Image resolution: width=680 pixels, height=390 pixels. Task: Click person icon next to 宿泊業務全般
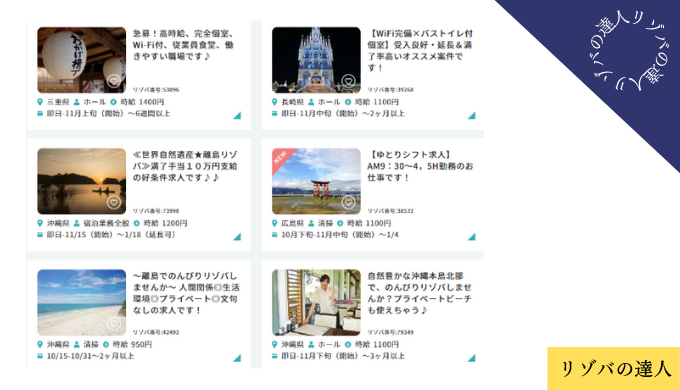(x=77, y=223)
